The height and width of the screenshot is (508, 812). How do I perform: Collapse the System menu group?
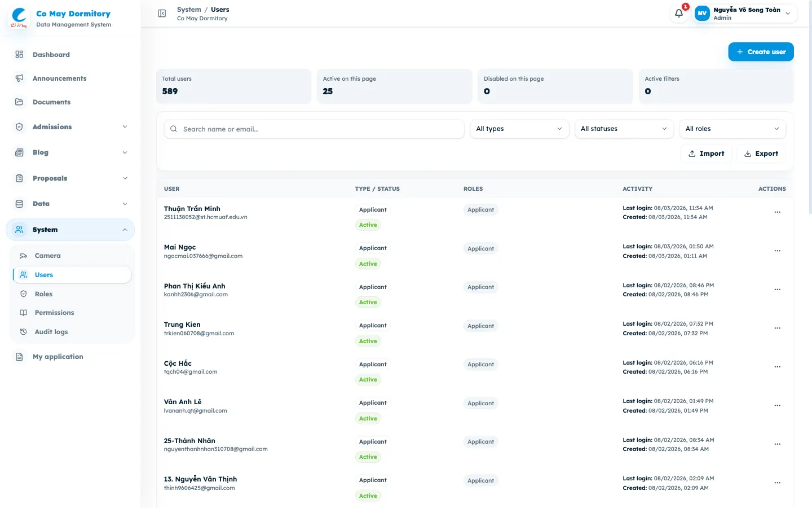coord(70,230)
